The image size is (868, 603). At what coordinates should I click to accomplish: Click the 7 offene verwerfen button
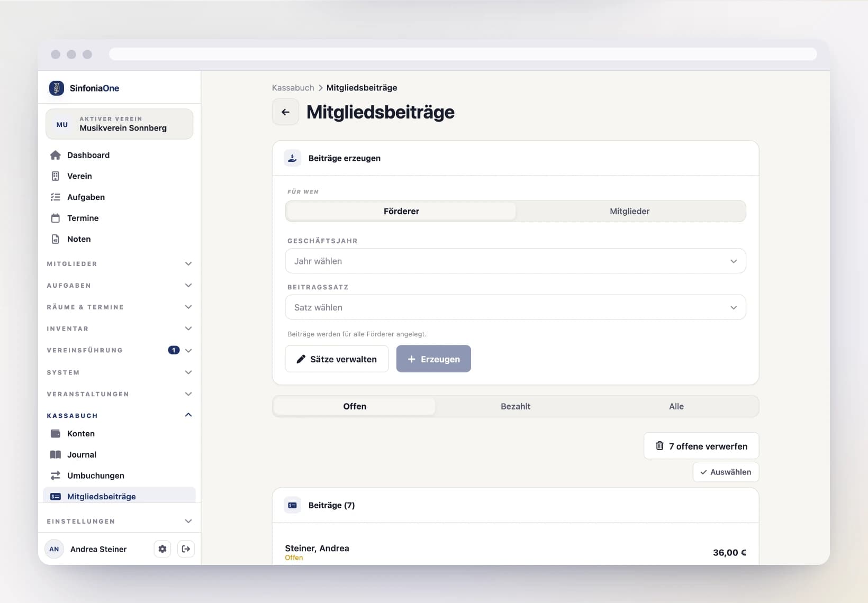point(701,446)
